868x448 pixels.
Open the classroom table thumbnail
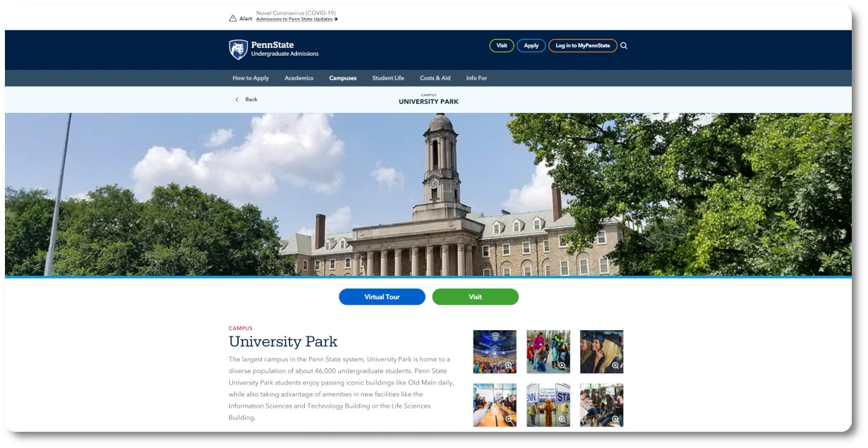[x=495, y=405]
